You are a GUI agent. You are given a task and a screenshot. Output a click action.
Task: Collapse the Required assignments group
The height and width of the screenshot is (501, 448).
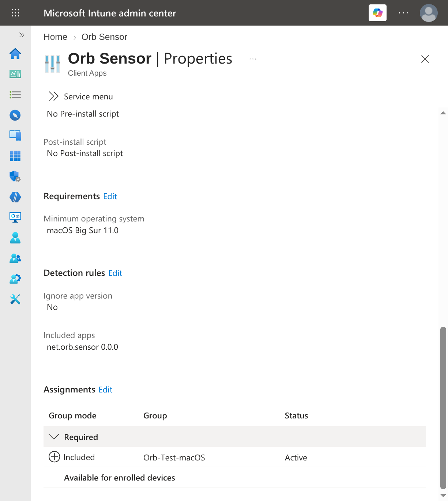click(x=54, y=437)
